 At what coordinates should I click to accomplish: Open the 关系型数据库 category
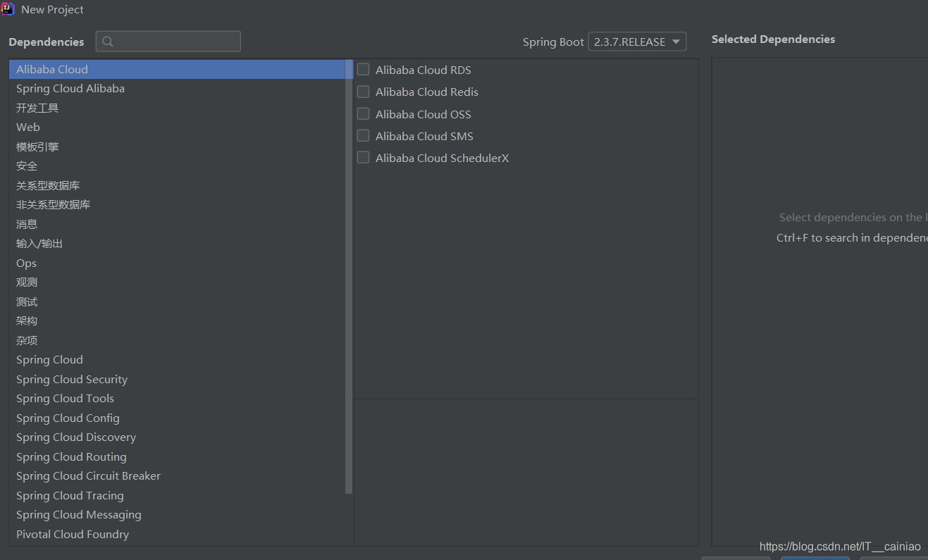tap(177, 185)
